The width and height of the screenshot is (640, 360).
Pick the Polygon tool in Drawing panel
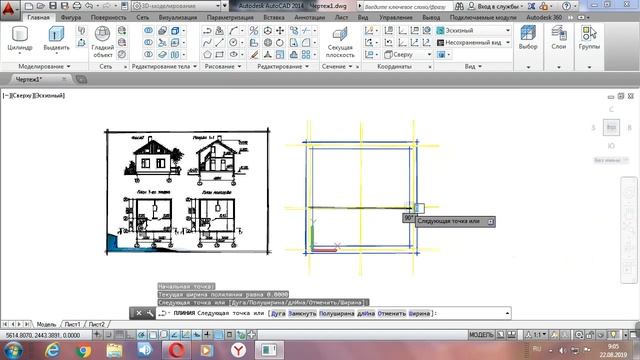tap(207, 54)
